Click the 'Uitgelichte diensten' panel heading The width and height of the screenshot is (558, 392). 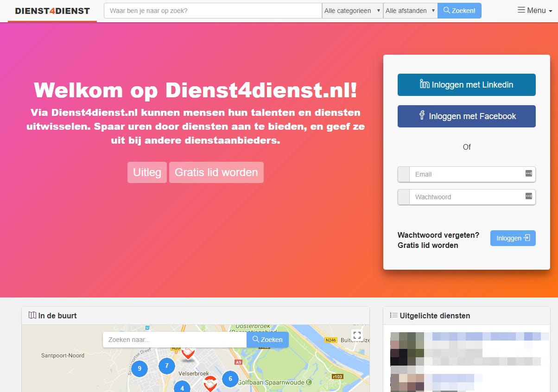coord(430,316)
